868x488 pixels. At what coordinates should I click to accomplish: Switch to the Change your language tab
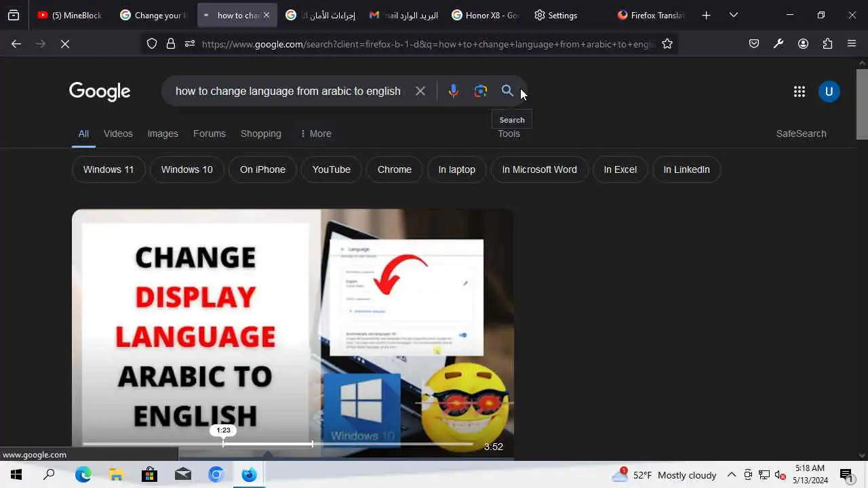point(153,15)
